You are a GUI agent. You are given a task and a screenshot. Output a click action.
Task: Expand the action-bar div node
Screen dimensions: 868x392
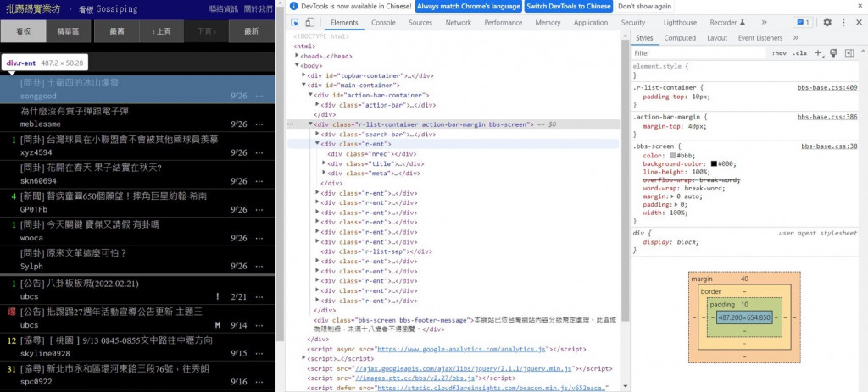pyautogui.click(x=317, y=104)
